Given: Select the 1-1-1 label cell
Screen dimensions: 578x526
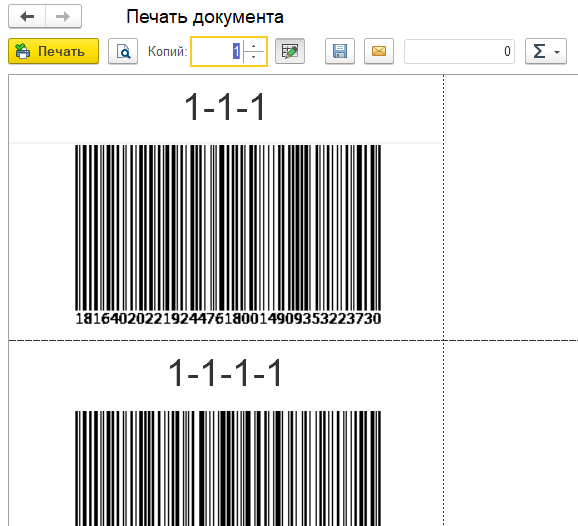Looking at the screenshot, I should (x=226, y=108).
